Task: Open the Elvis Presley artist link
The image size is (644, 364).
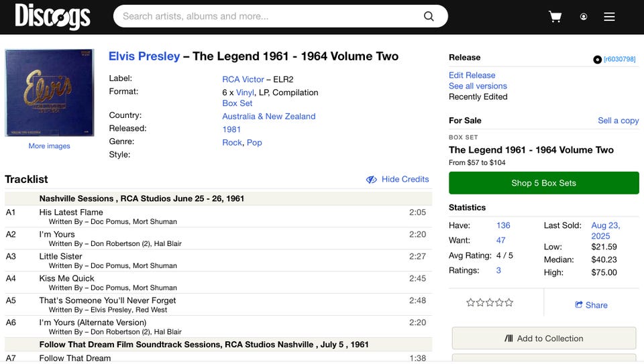Action: coord(144,56)
